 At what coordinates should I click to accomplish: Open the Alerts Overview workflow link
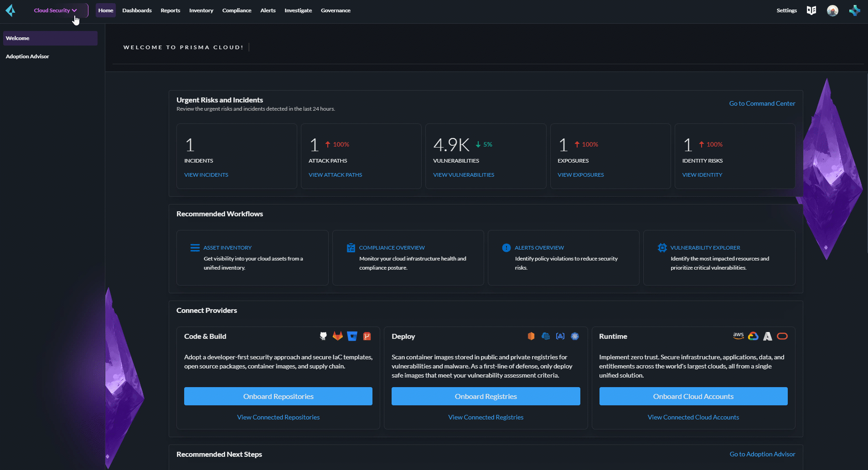point(539,248)
